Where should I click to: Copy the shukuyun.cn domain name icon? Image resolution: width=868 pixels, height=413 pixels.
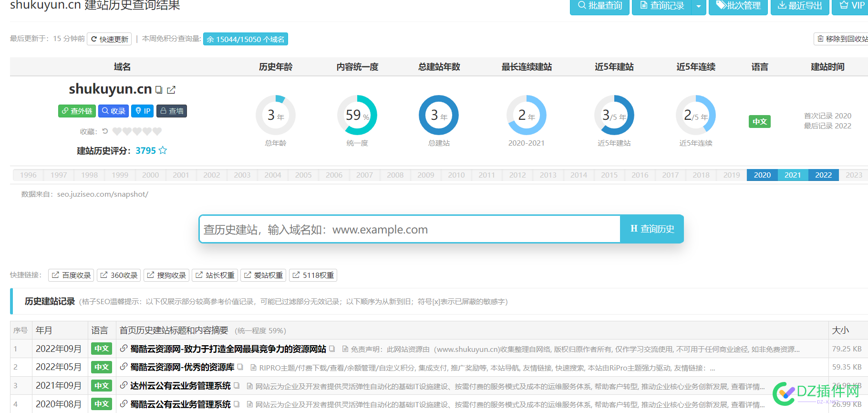(159, 90)
